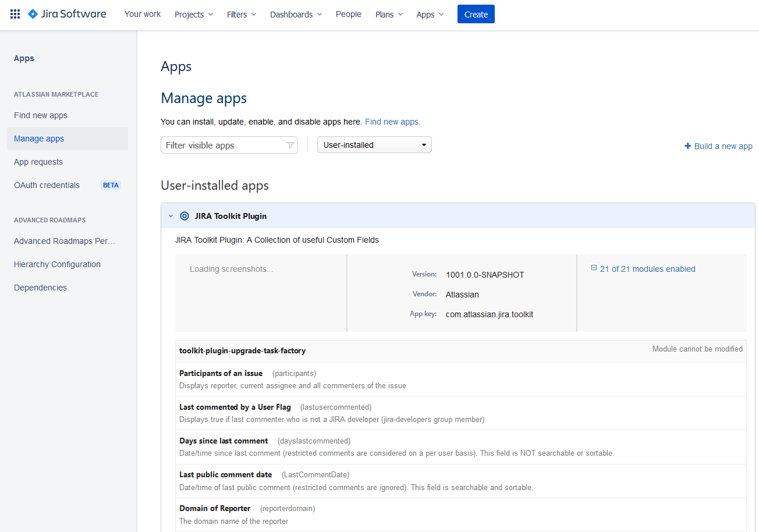Click the JIRA Toolkit Plugin hexagon icon
The height and width of the screenshot is (532, 759).
tap(185, 216)
